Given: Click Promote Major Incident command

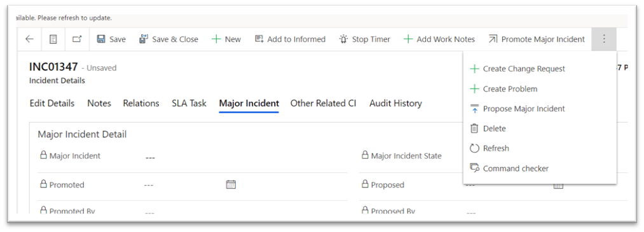Looking at the screenshot, I should point(537,39).
